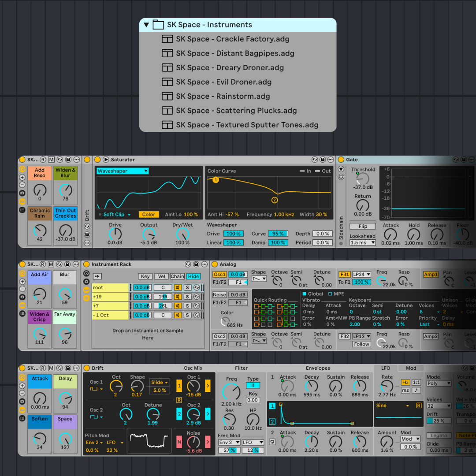The image size is (476, 476).
Task: Click the Hide button in Instrument Rack
Action: pyautogui.click(x=193, y=276)
